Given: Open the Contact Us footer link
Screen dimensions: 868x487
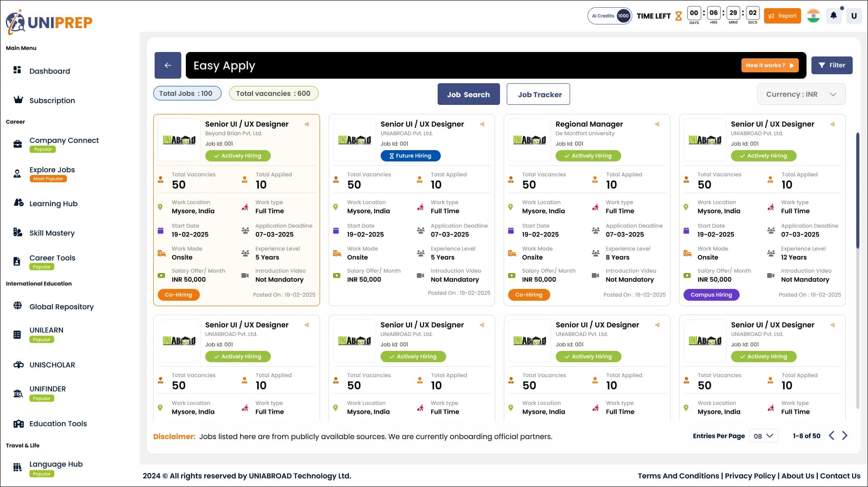Looking at the screenshot, I should [x=840, y=476].
